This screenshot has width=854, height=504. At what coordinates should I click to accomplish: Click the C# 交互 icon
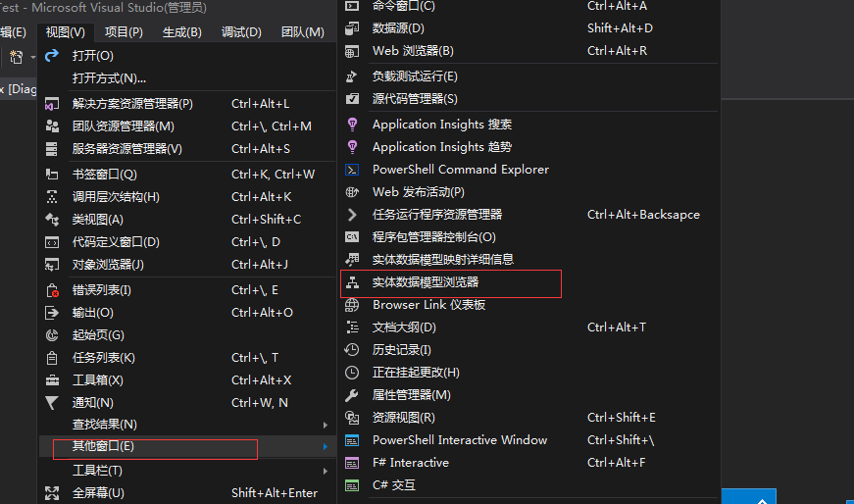click(352, 485)
